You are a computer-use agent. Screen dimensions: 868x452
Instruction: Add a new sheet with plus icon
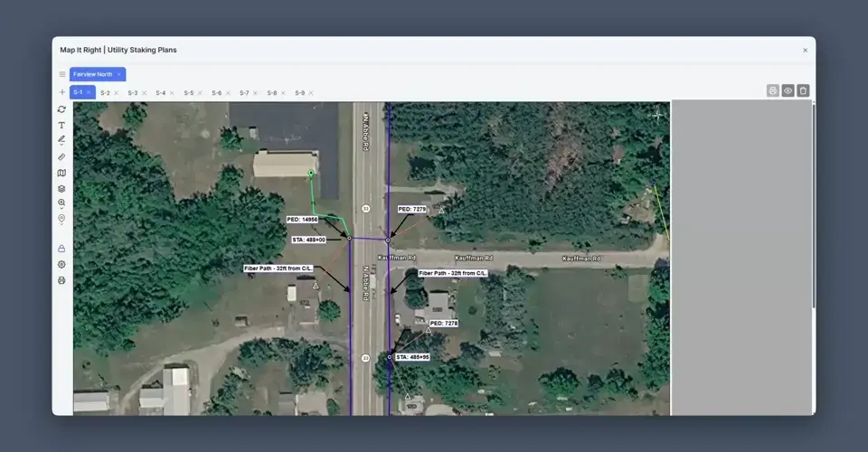62,92
